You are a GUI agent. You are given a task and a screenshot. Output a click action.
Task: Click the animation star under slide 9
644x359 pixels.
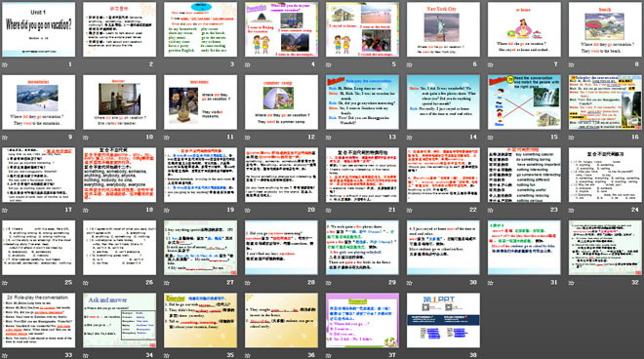pyautogui.click(x=5, y=138)
